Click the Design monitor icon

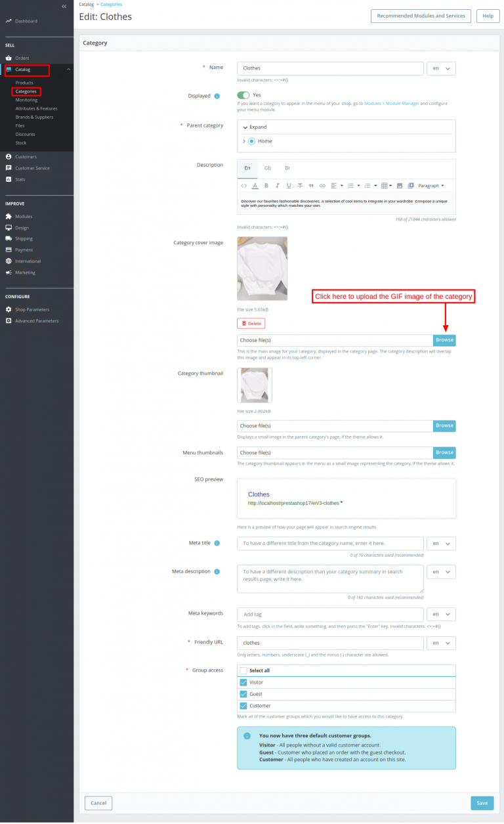pyautogui.click(x=9, y=227)
